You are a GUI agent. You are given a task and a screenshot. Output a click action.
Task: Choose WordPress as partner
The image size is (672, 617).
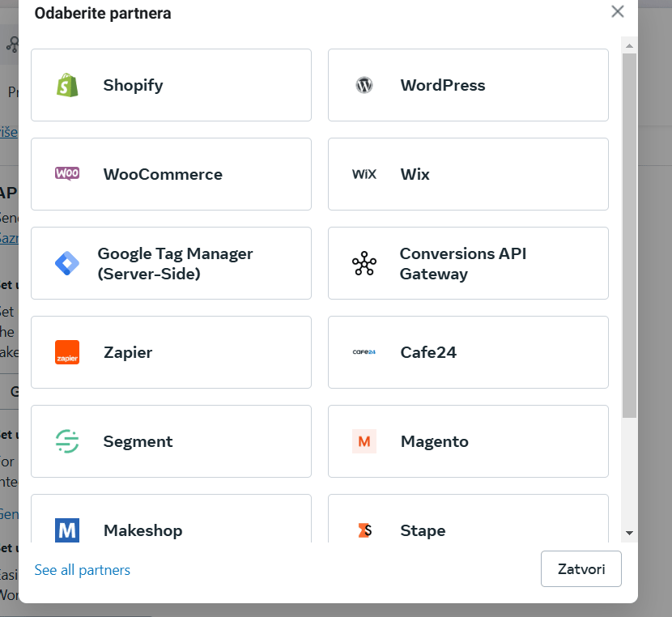tap(468, 85)
